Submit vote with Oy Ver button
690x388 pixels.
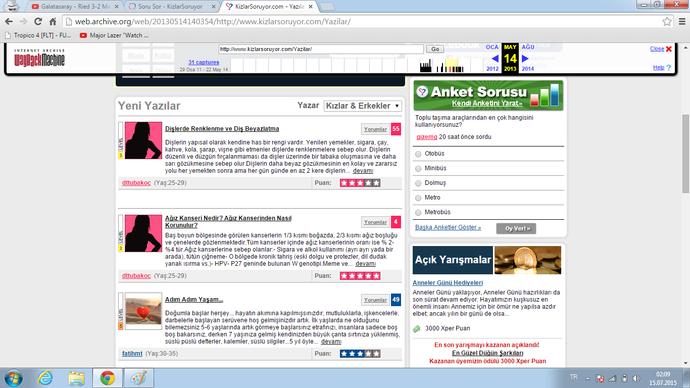[516, 228]
